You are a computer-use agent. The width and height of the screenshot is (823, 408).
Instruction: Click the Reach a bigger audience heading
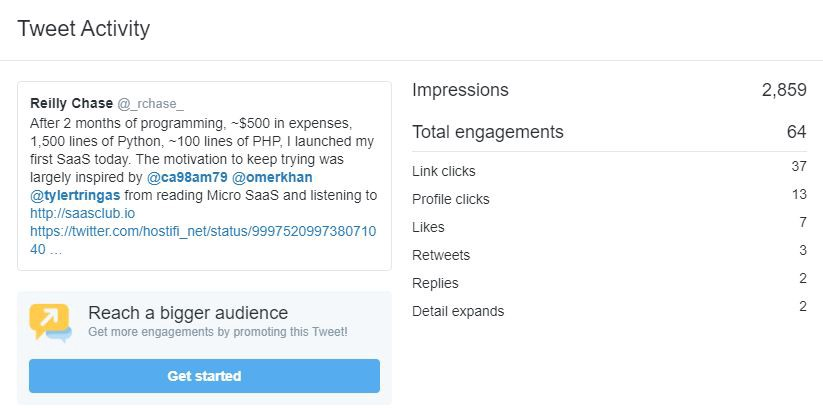point(188,313)
